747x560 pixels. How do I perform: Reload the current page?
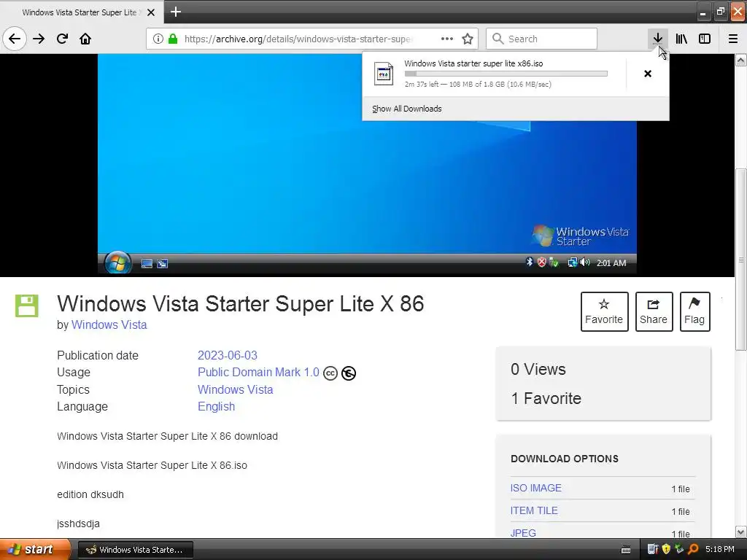coord(63,39)
